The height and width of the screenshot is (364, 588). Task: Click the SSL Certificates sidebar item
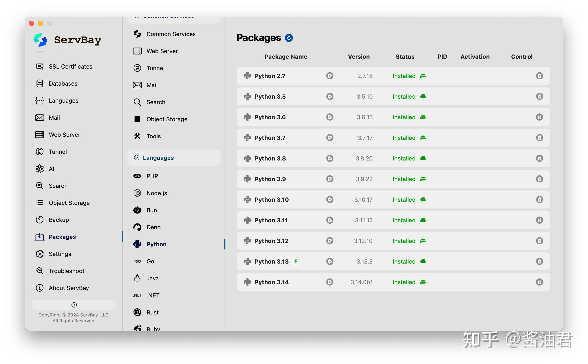coord(70,66)
